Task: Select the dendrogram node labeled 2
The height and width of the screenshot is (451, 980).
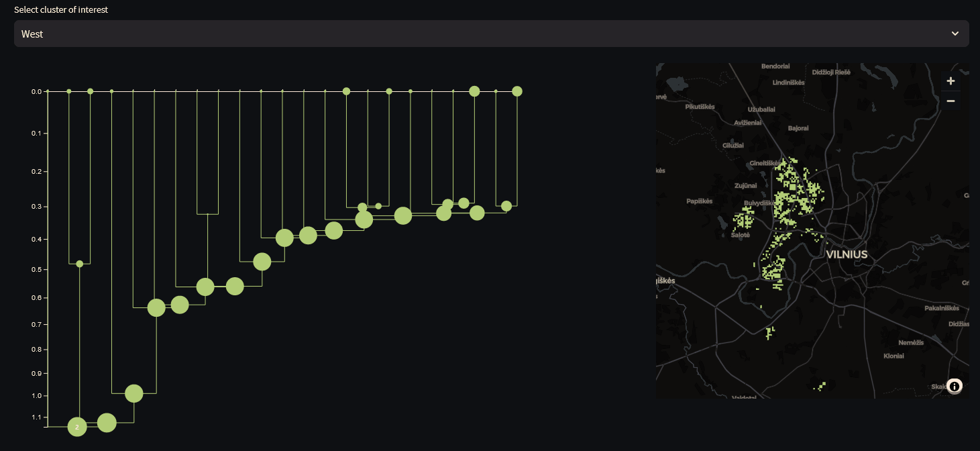Action: pos(77,427)
